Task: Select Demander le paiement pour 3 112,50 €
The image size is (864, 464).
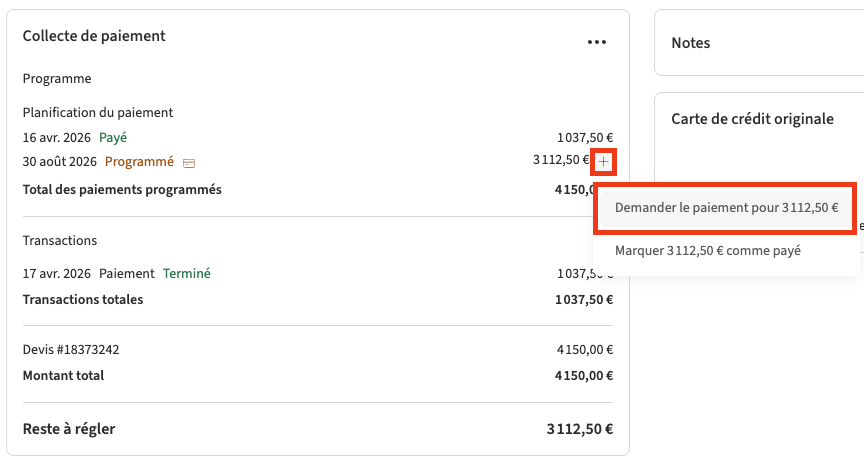Action: click(x=726, y=209)
